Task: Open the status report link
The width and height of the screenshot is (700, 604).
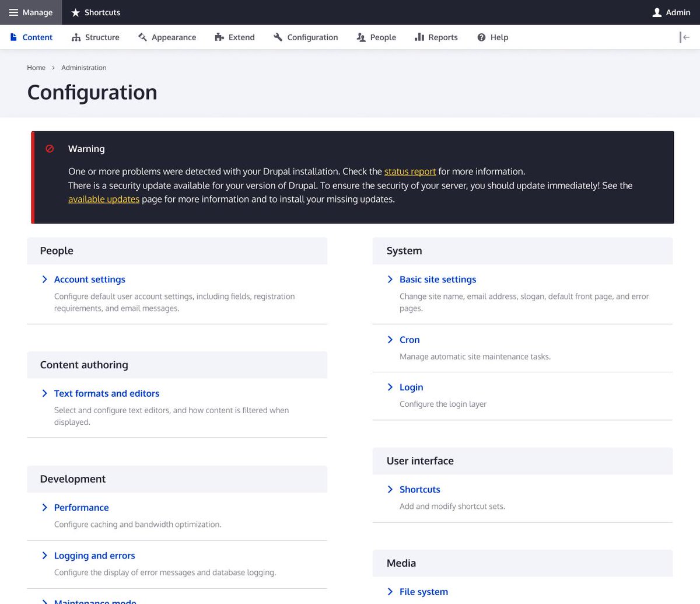Action: pos(410,172)
